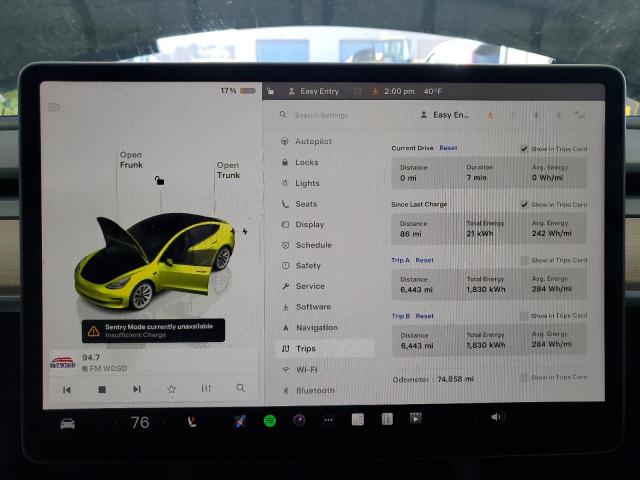Open Locks settings
This screenshot has width=640, height=480.
coord(300,162)
